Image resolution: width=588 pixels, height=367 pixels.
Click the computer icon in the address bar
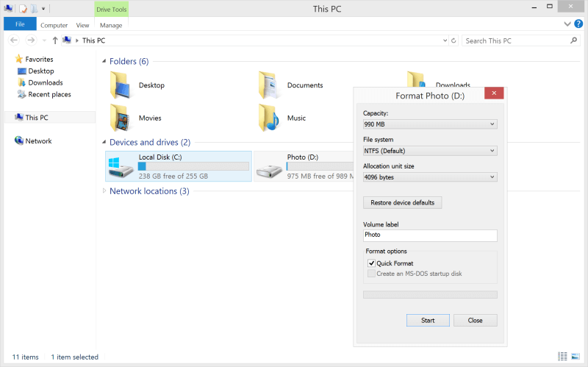[x=67, y=40]
